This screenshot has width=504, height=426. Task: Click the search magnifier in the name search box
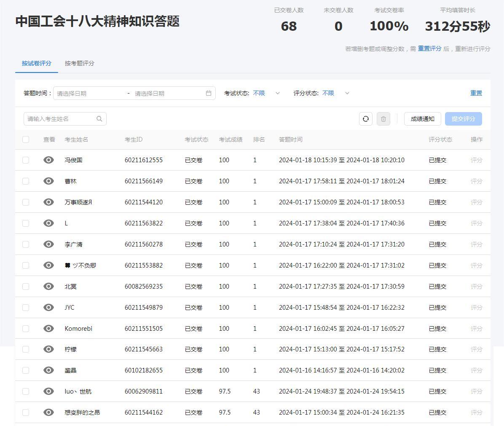pyautogui.click(x=99, y=119)
